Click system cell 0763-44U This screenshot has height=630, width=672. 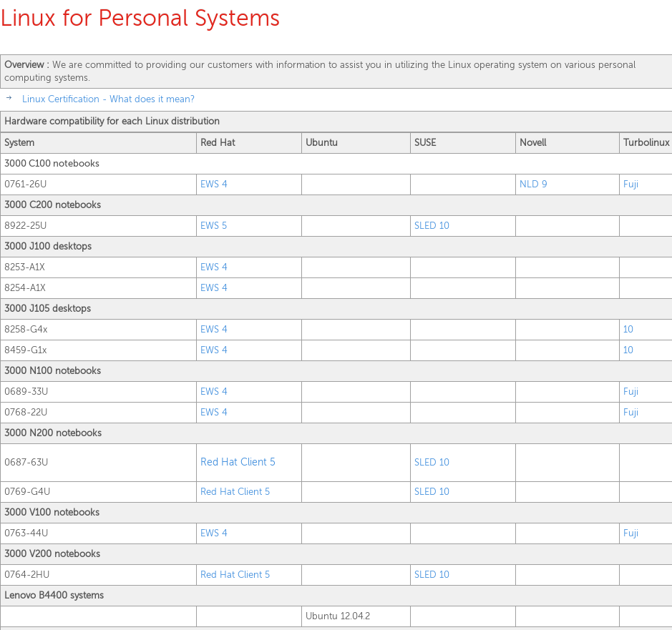98,533
